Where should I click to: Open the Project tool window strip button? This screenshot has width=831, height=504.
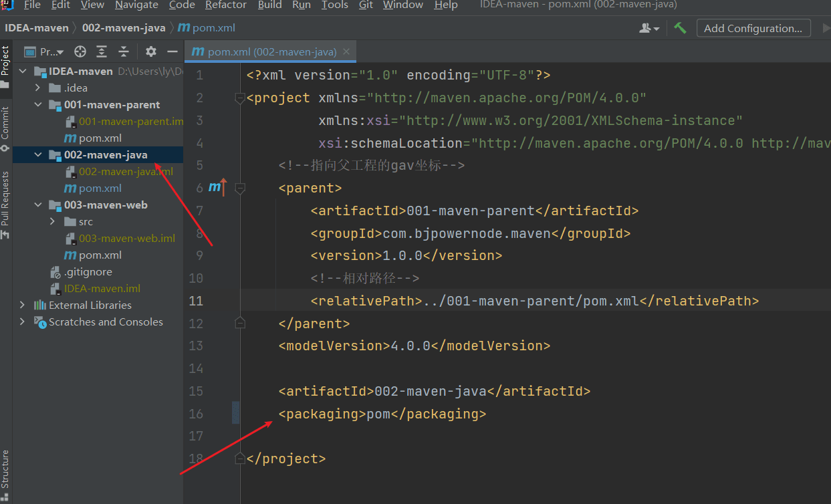[5, 67]
